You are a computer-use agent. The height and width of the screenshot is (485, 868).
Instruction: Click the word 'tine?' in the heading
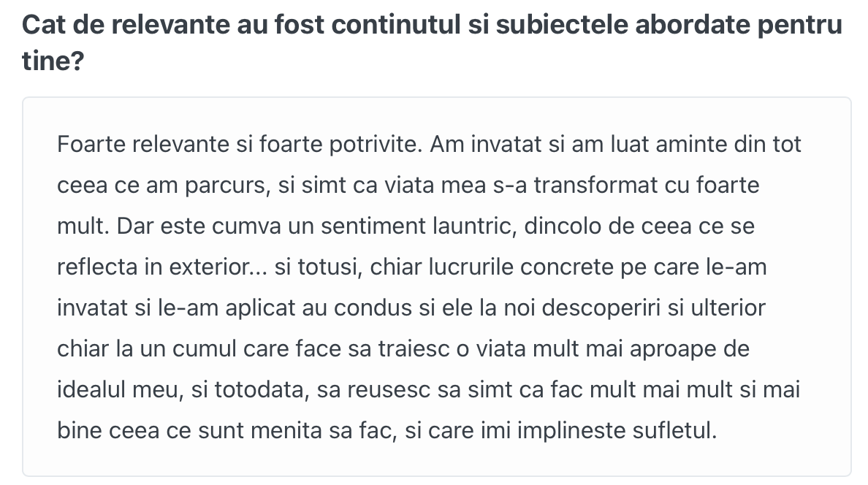[x=53, y=61]
